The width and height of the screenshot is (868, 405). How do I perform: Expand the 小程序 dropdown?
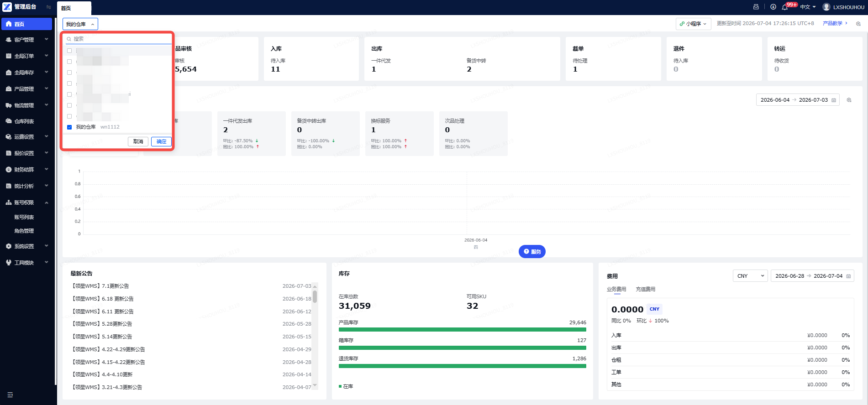tap(693, 24)
